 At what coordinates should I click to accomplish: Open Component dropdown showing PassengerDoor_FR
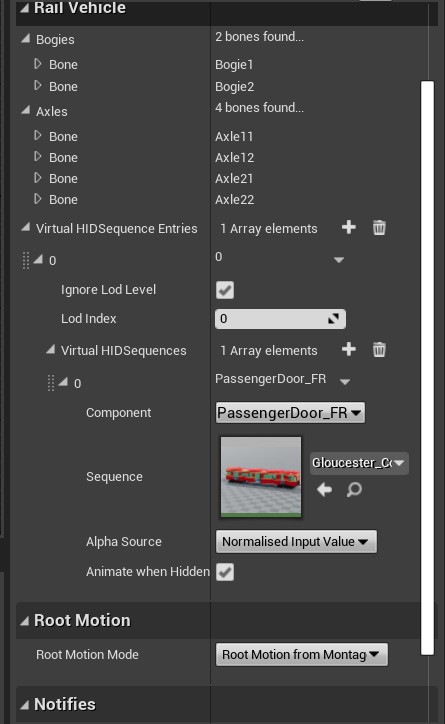pos(290,412)
